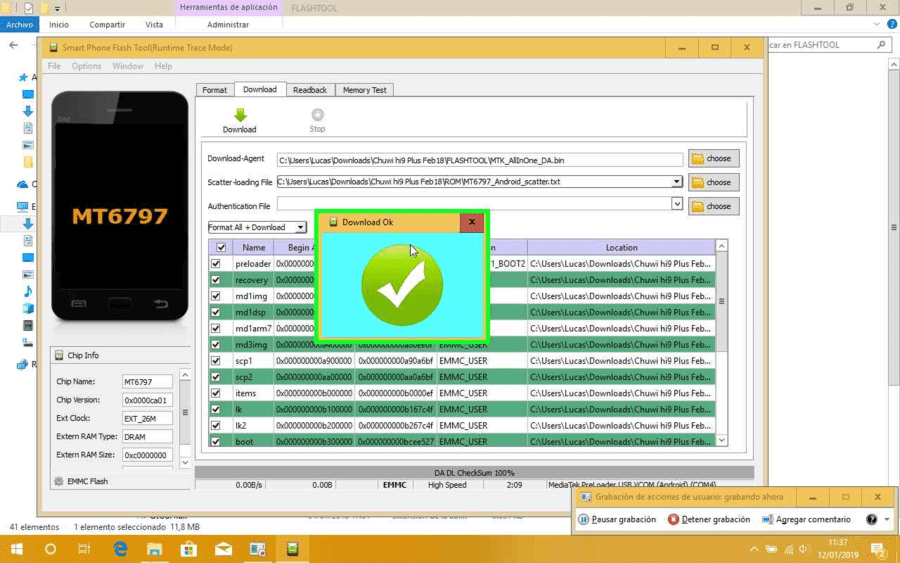The image size is (900, 563).
Task: Open Microsoft Store from the taskbar
Action: point(189,549)
